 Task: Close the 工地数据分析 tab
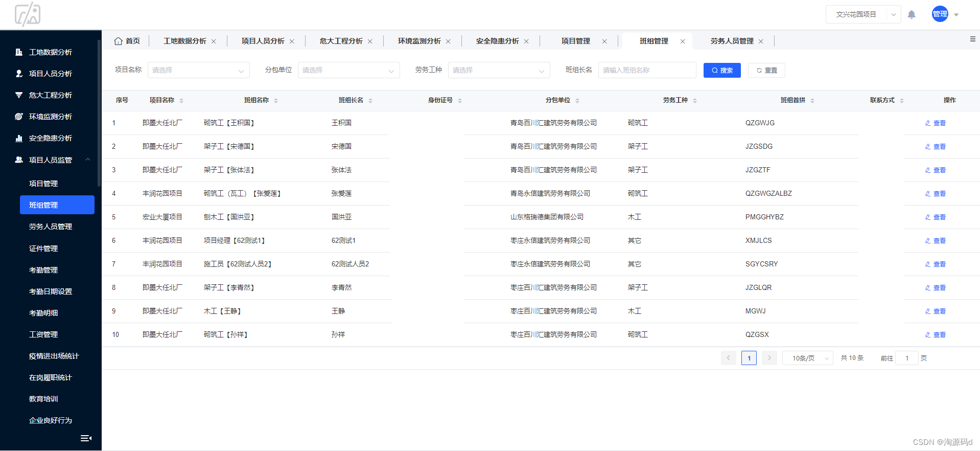(214, 41)
